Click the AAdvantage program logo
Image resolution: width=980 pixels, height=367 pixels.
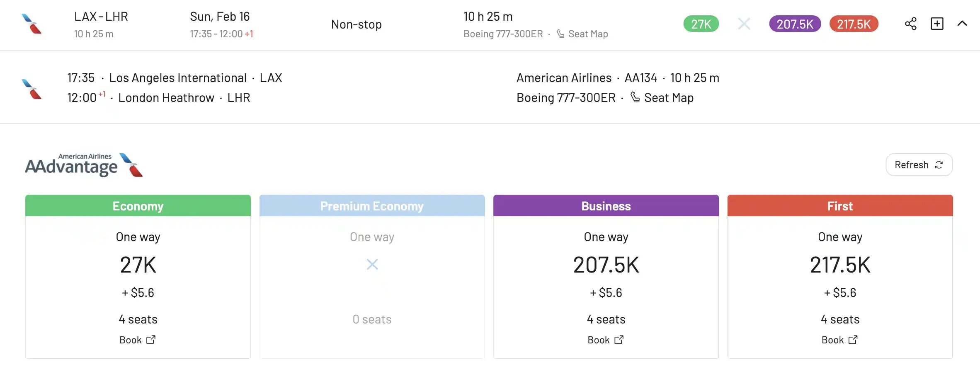pyautogui.click(x=84, y=165)
